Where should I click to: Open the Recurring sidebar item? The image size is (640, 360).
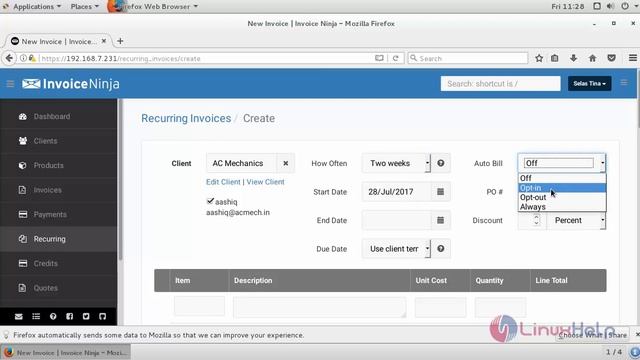[x=58, y=239]
